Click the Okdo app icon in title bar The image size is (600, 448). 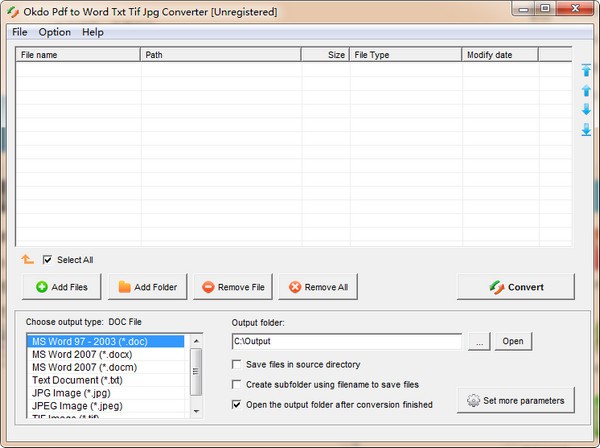coord(13,12)
